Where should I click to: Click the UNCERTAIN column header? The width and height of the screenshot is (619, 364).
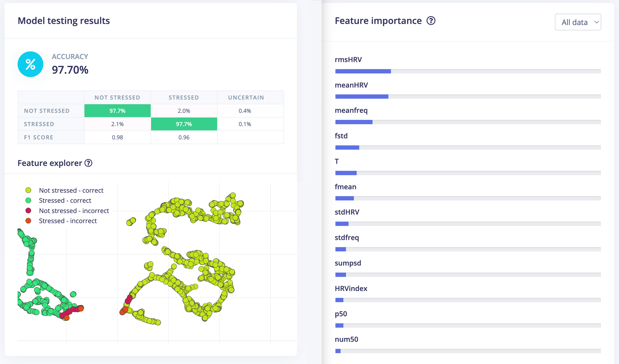click(246, 97)
